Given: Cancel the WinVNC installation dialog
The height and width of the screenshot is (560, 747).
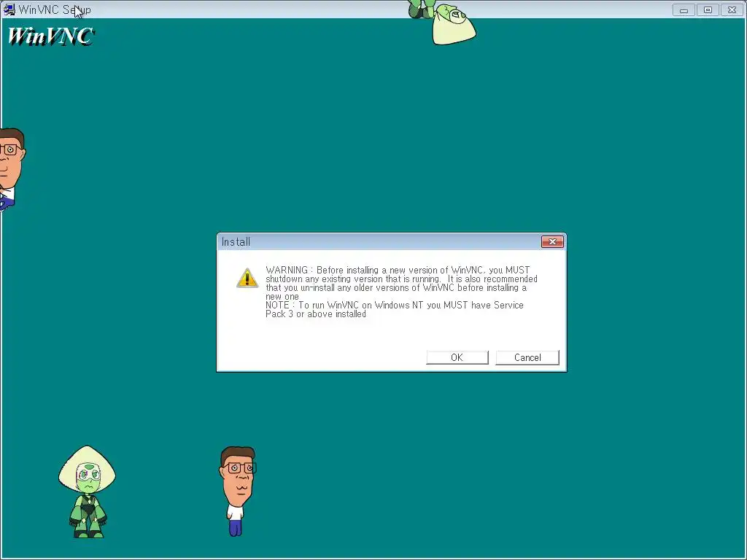Looking at the screenshot, I should click(527, 357).
